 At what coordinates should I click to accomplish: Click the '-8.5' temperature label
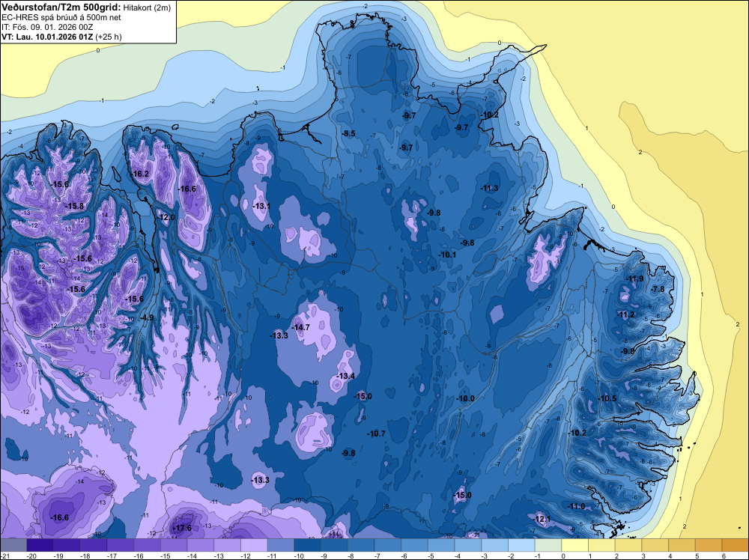click(x=349, y=133)
